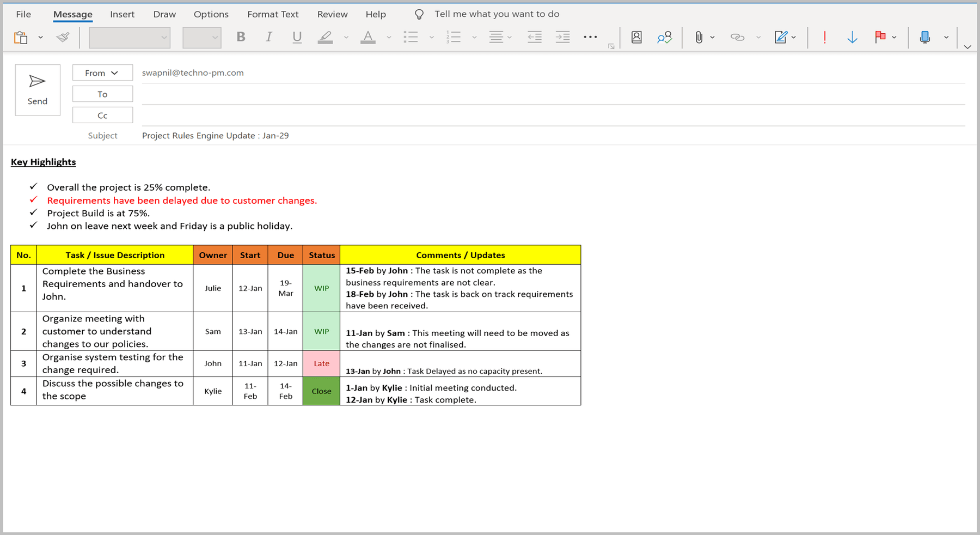Click the To recipients field
Screen dimensions: 980x535
point(553,94)
